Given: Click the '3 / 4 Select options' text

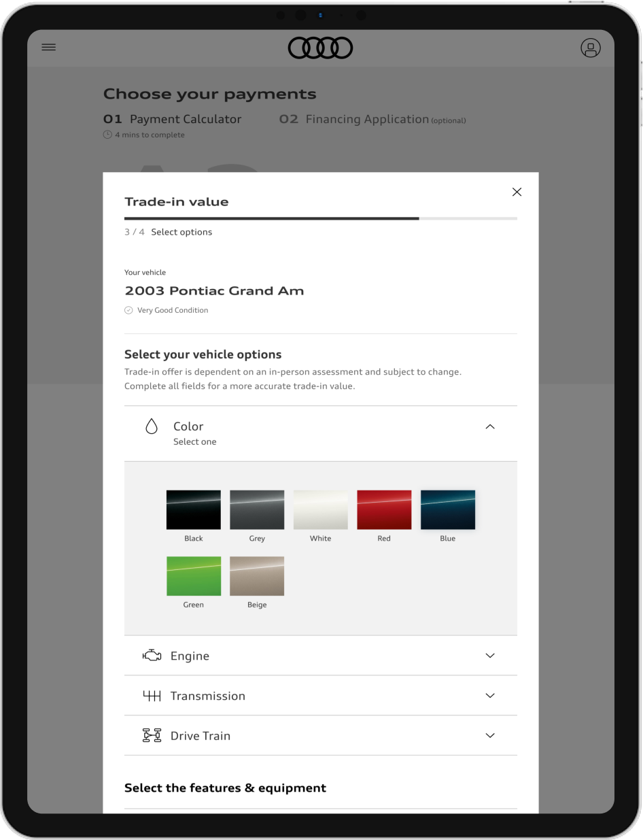Looking at the screenshot, I should [x=169, y=232].
